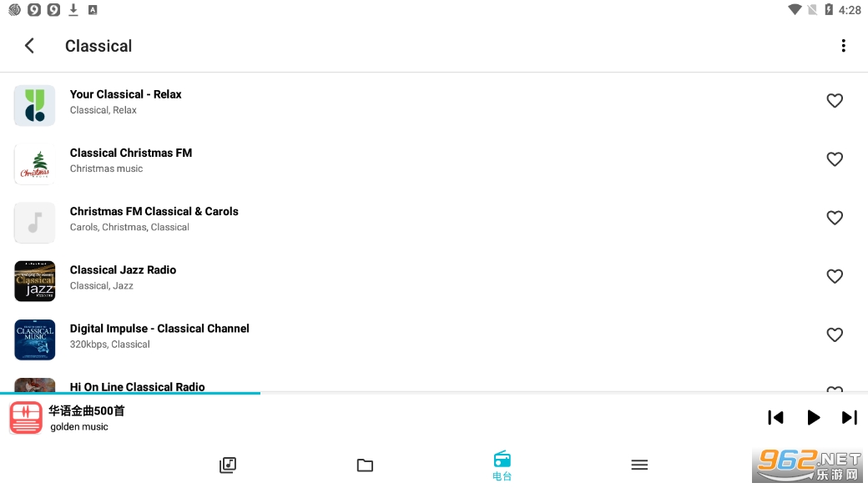
Task: Open Digital Impulse Classical Music cover
Action: coord(35,340)
